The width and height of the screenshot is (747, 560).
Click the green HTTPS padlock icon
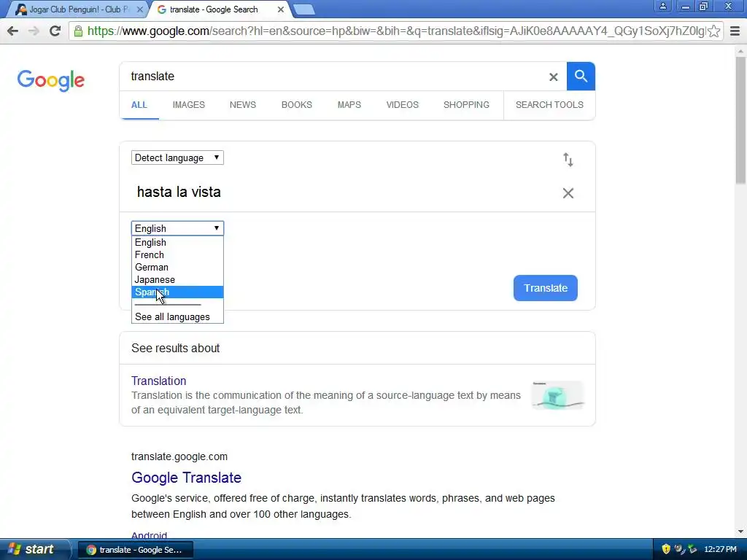tap(78, 31)
